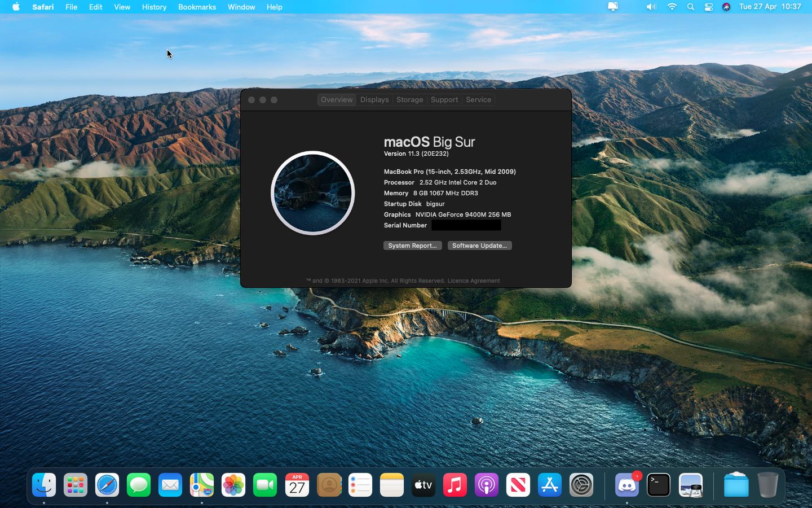Open the View menu
812x508 pixels.
(122, 7)
